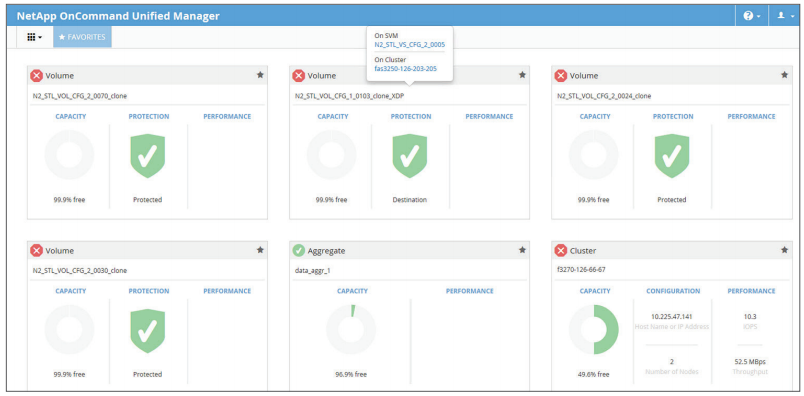The image size is (804, 396).
Task: Click error status icon on Cluster card
Action: [561, 251]
